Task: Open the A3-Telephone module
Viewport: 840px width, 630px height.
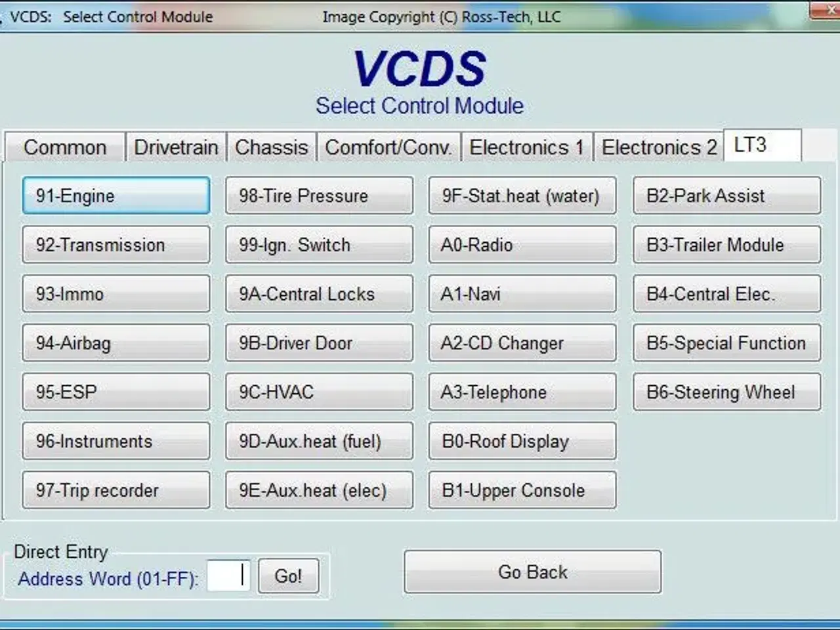Action: tap(523, 392)
